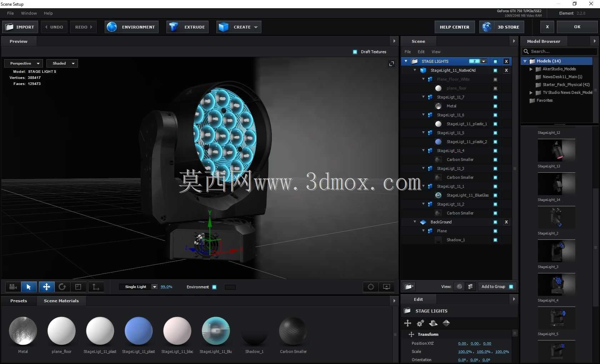The image size is (600, 364).
Task: Click the IMPORT button
Action: pyautogui.click(x=20, y=27)
